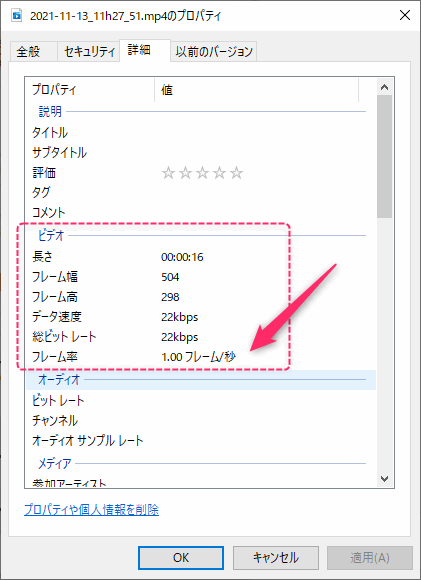Select the データ速度 row label
Viewport: 421px width, 580px height.
point(57,317)
